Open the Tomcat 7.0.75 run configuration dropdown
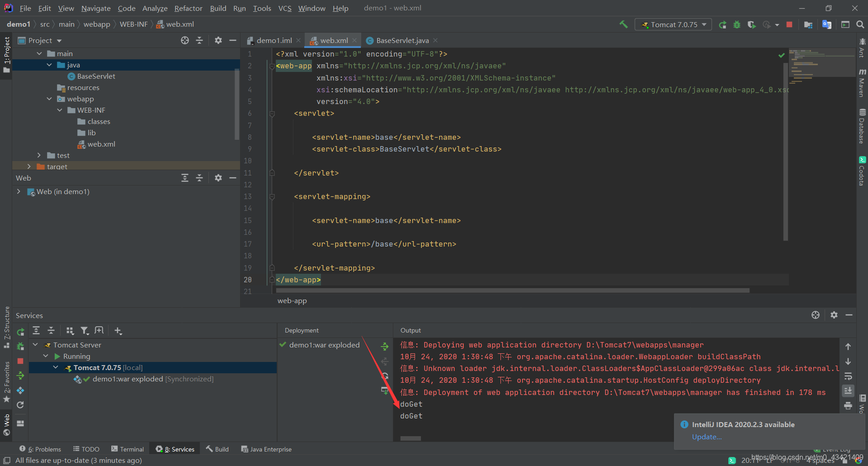The width and height of the screenshot is (868, 466). pos(673,25)
